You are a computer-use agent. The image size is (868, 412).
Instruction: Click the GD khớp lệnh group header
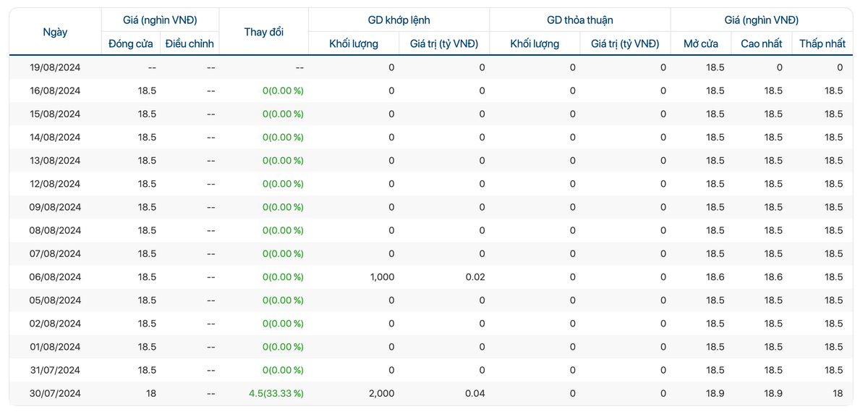coord(399,20)
